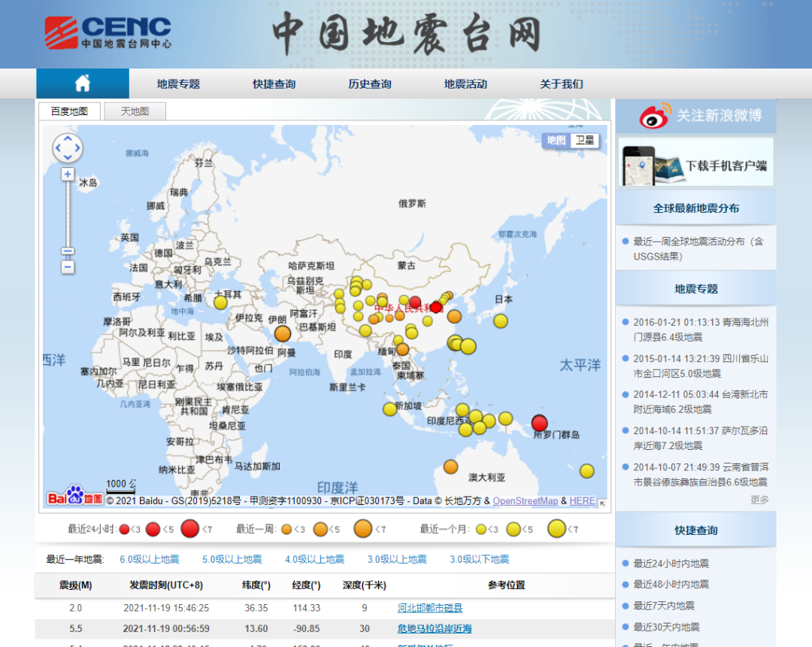The image size is (812, 647).
Task: Show 3.0级以下地震 list
Action: tap(480, 560)
